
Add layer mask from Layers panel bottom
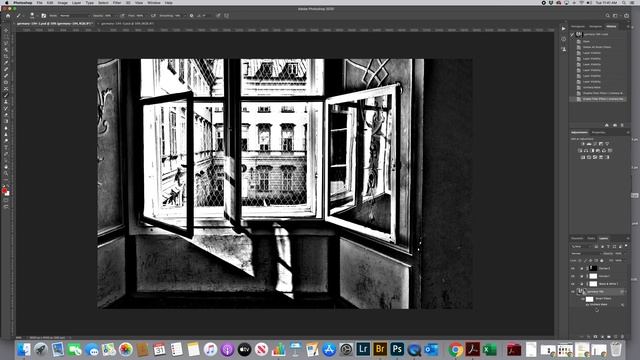click(x=596, y=337)
